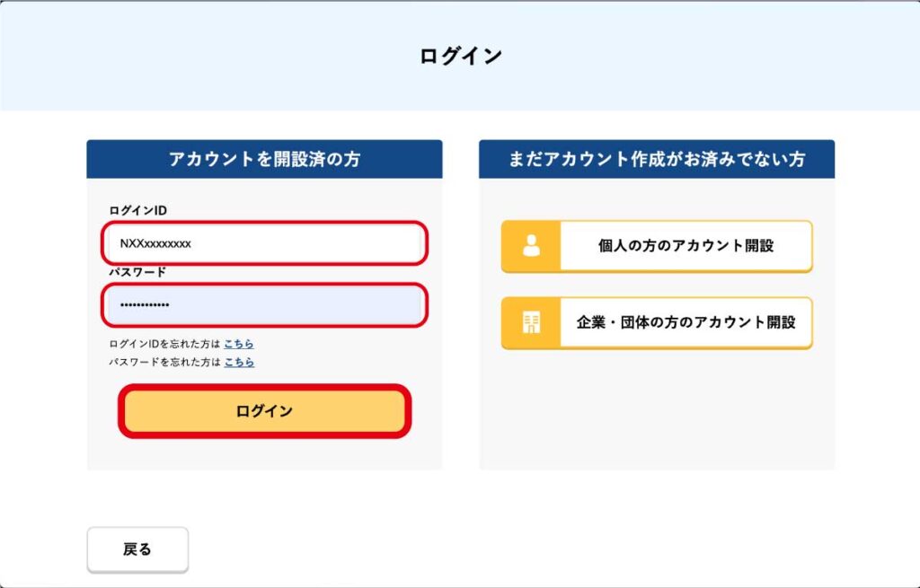Click the building icon for corporate account
Image resolution: width=920 pixels, height=588 pixels.
[531, 322]
